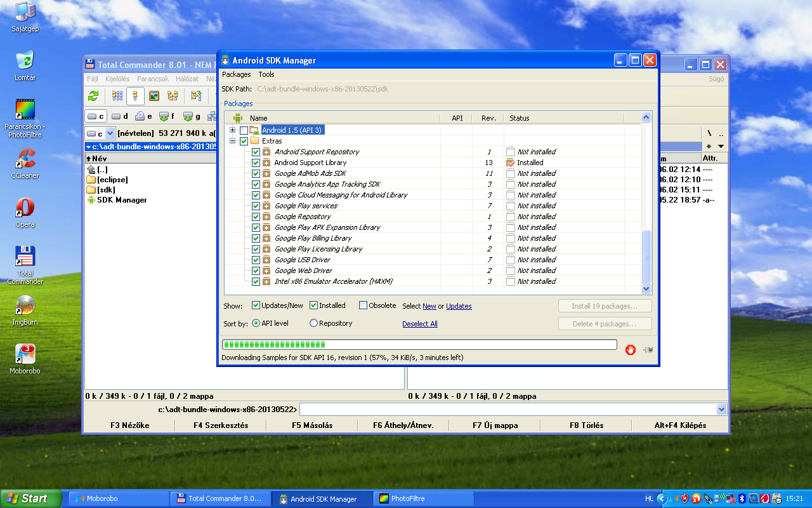812x508 pixels.
Task: Open the SDK Manager log window icon
Action: [x=648, y=350]
